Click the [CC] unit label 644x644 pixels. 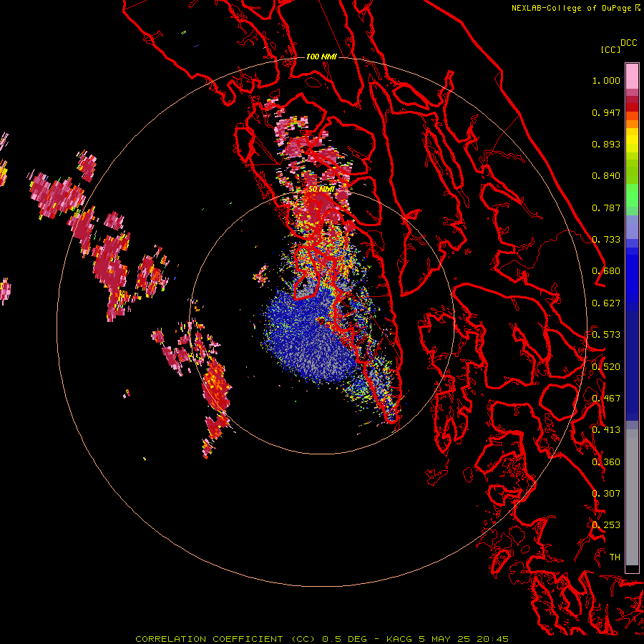[x=610, y=50]
